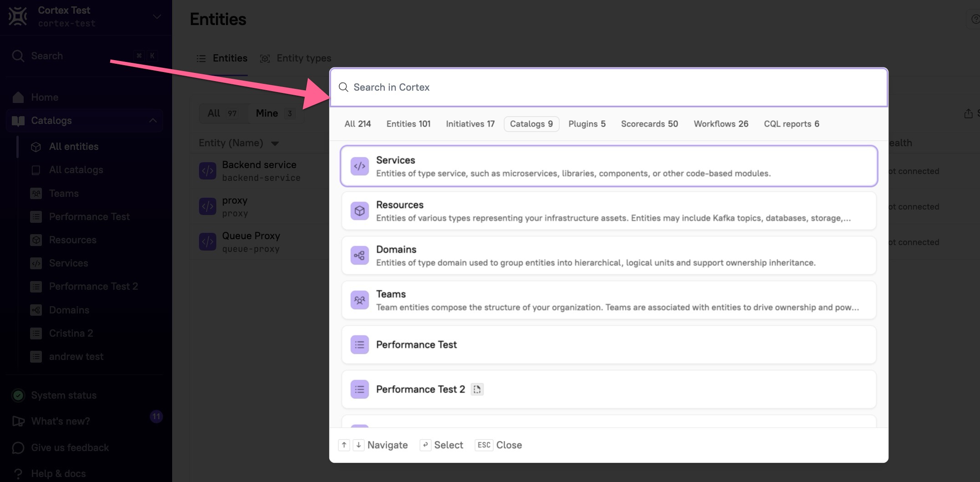980x482 pixels.
Task: Collapse the Catalogs sidebar section
Action: tap(153, 121)
